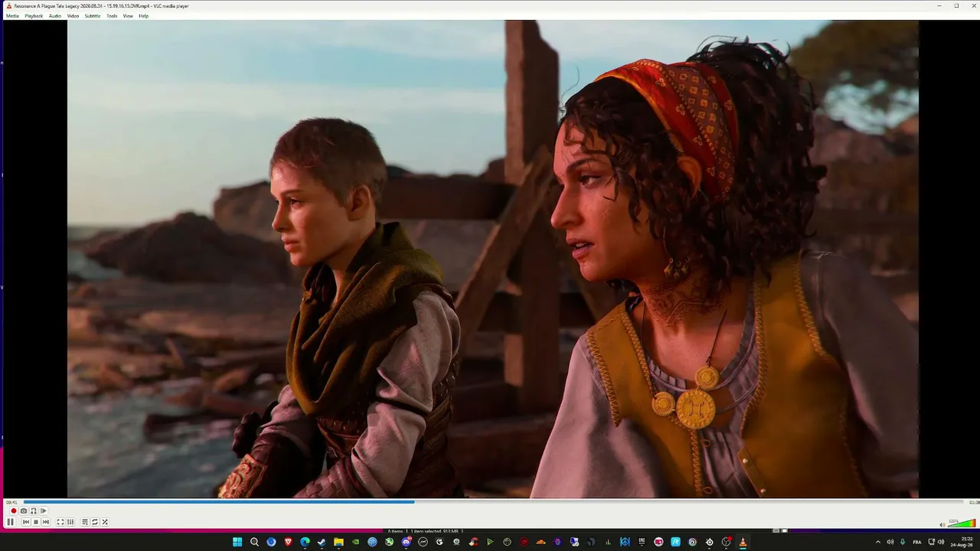Seek in the video progress bar
The image size is (980, 551).
(x=493, y=502)
